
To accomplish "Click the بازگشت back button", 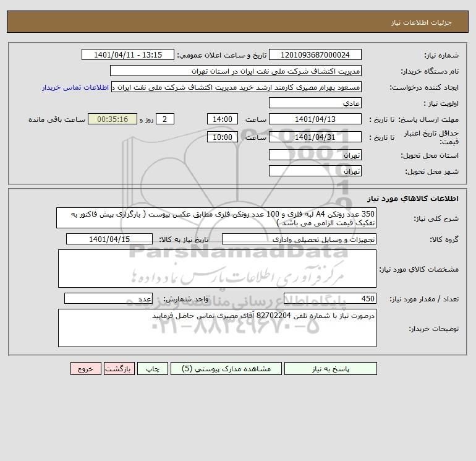I will point(119,369).
